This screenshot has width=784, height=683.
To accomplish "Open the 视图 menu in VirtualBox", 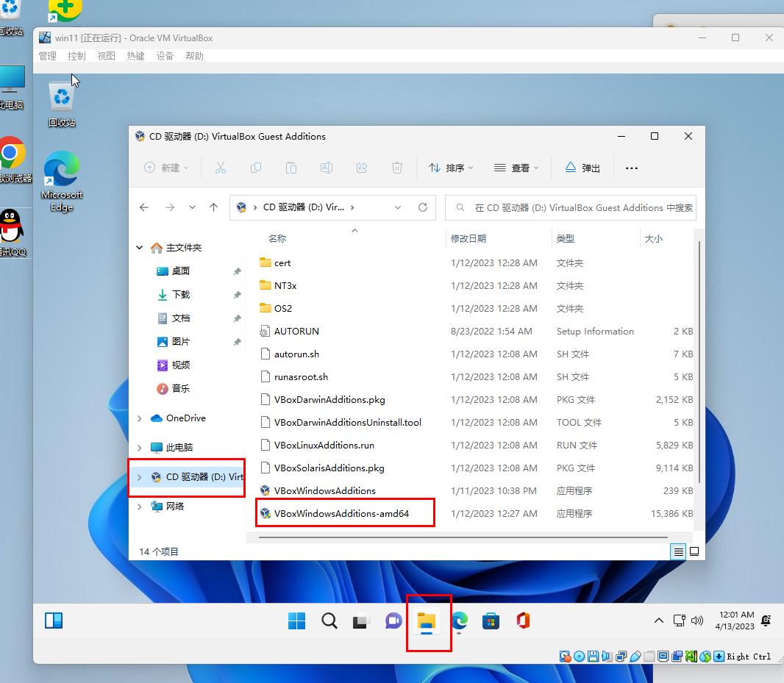I will 107,56.
